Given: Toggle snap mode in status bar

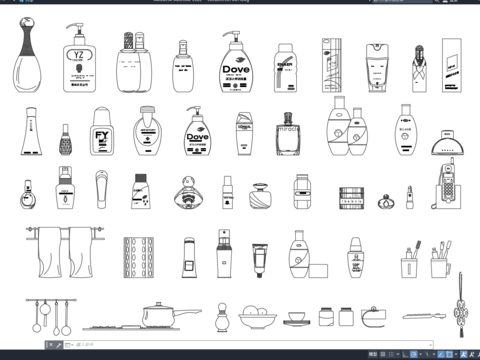Looking at the screenshot, I should pos(391,354).
